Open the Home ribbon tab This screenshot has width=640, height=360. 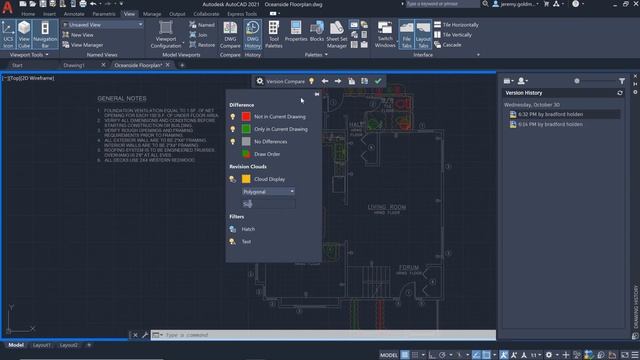28,14
